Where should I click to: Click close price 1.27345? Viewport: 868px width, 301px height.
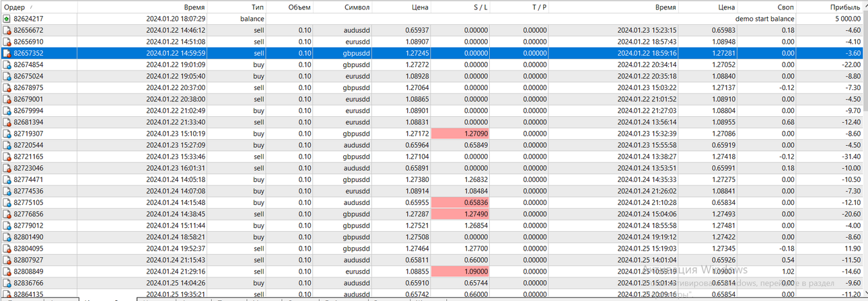[x=723, y=248]
